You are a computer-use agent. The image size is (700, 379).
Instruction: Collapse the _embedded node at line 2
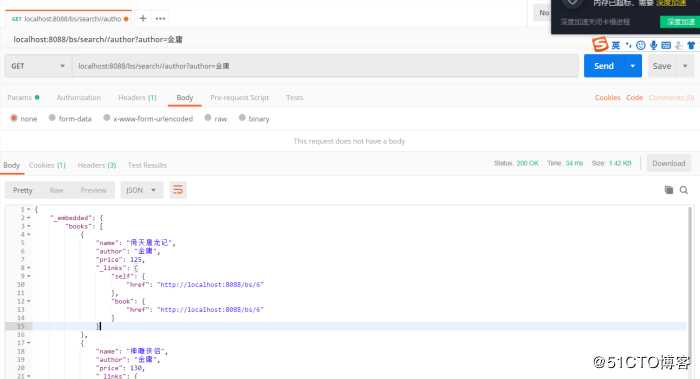(x=29, y=218)
